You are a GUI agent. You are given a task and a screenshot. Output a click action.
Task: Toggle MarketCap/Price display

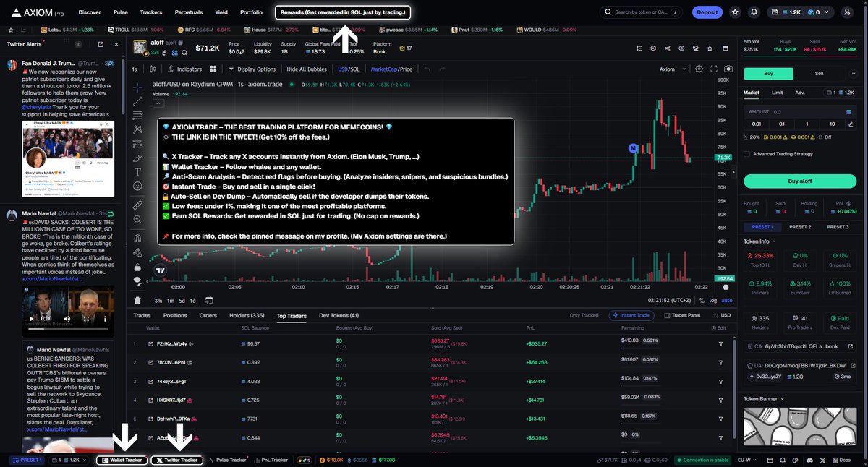(391, 69)
